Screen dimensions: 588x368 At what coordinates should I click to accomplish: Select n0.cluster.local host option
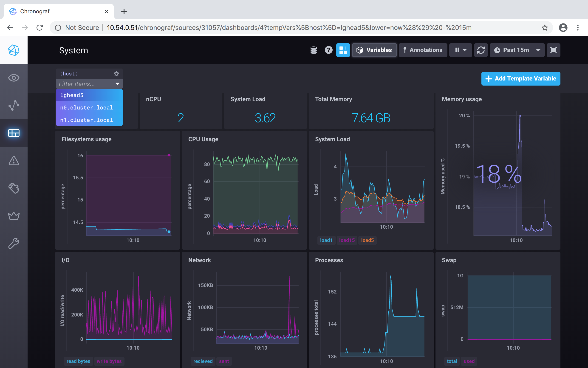(x=89, y=108)
